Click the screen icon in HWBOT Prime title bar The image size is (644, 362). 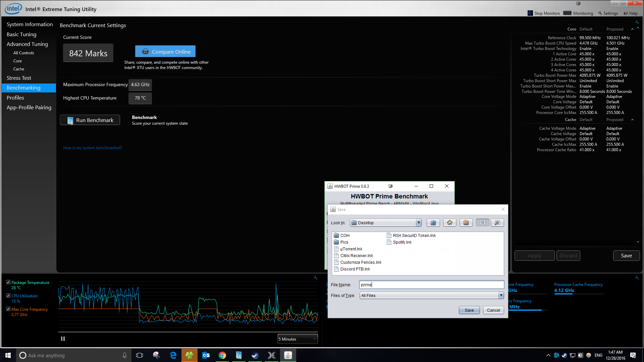coord(390,186)
